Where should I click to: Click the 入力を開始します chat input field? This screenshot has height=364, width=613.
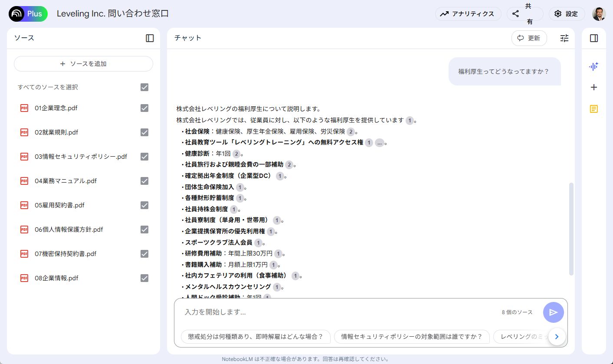(x=304, y=312)
